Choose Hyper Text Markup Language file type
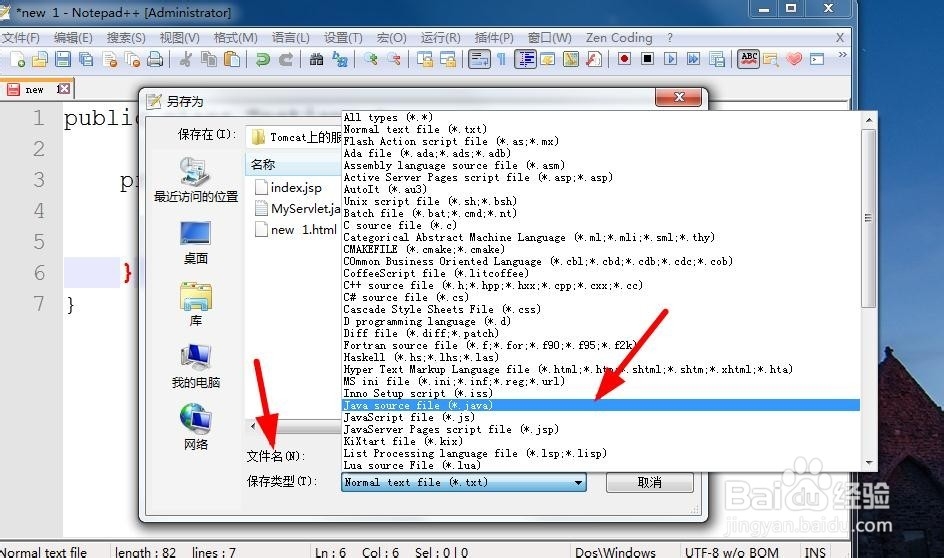Screen dimensions: 944x558 (600, 369)
